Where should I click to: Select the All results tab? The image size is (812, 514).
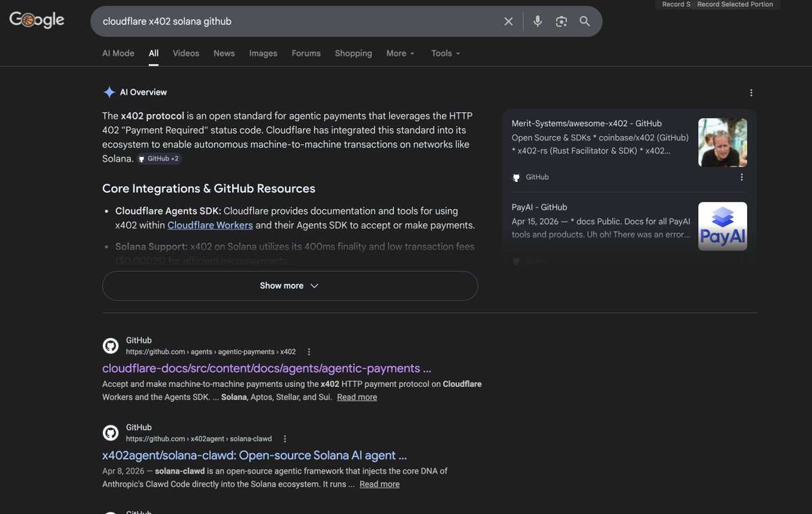click(x=154, y=53)
